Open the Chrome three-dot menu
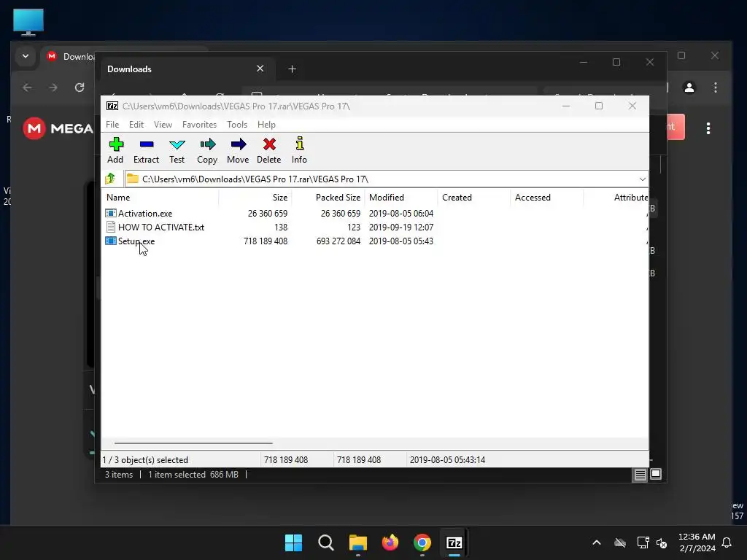747x560 pixels. pos(716,87)
